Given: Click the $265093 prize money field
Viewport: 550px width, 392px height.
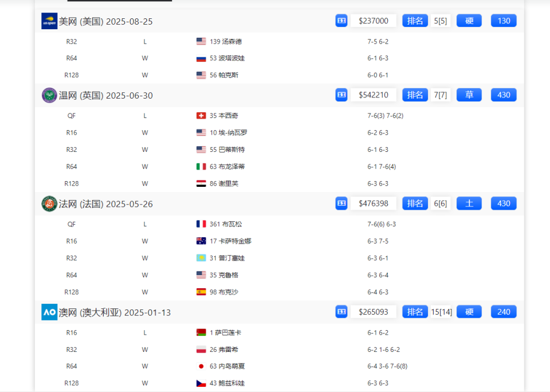Looking at the screenshot, I should [x=374, y=312].
